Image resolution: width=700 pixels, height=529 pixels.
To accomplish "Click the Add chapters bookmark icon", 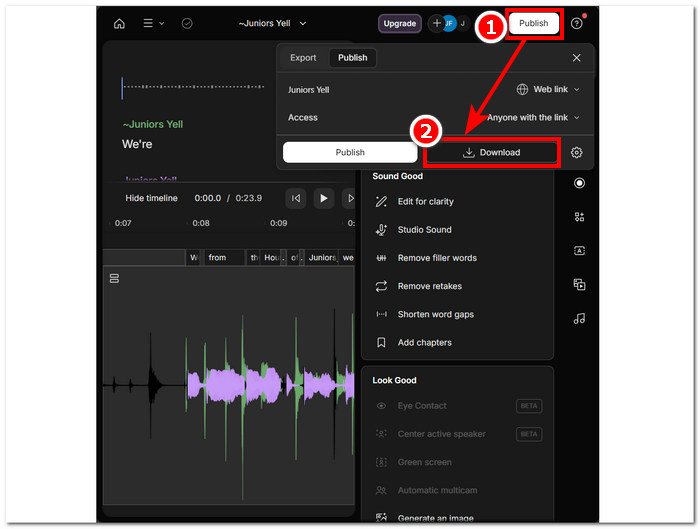I will [x=381, y=342].
